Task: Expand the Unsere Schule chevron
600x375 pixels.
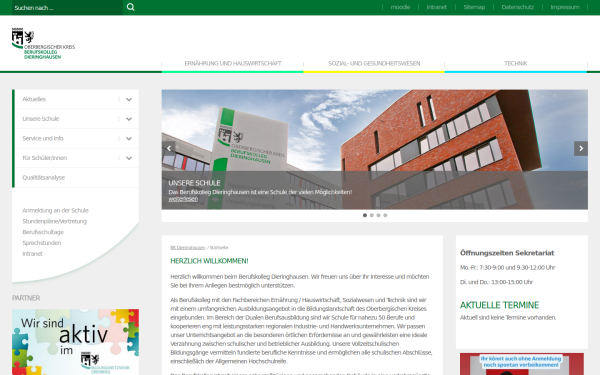Action: [129, 119]
